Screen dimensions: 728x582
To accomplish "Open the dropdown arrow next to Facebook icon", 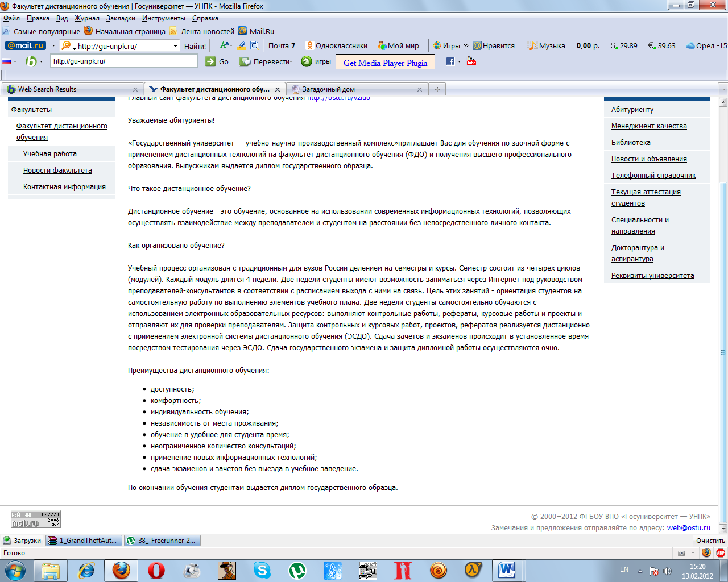I will coord(459,61).
